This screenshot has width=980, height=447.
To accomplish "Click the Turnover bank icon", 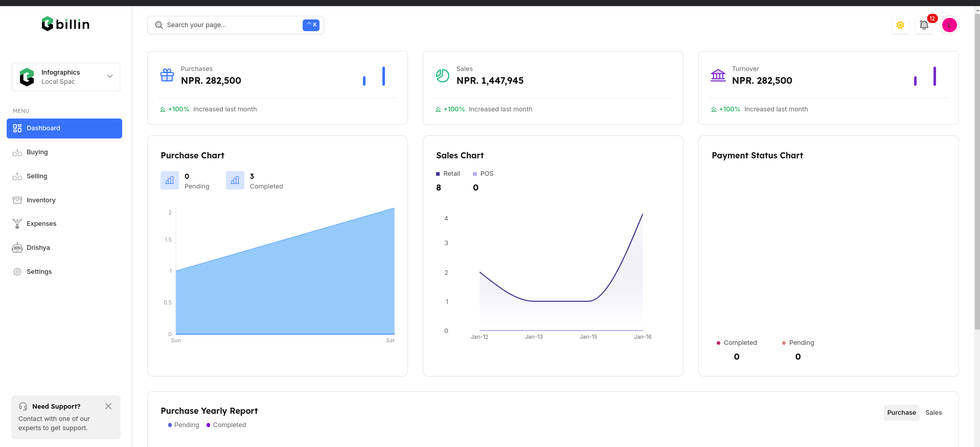I will tap(718, 76).
